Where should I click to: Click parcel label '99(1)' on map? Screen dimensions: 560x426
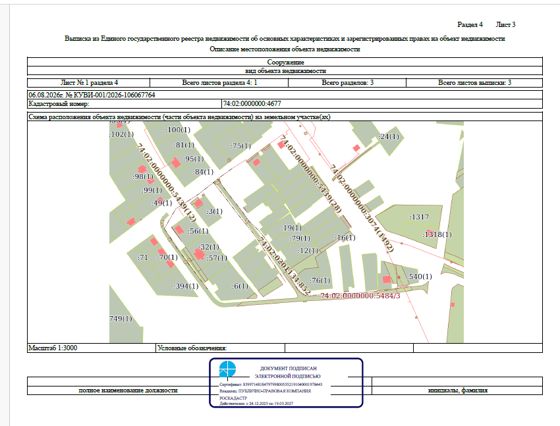(152, 190)
